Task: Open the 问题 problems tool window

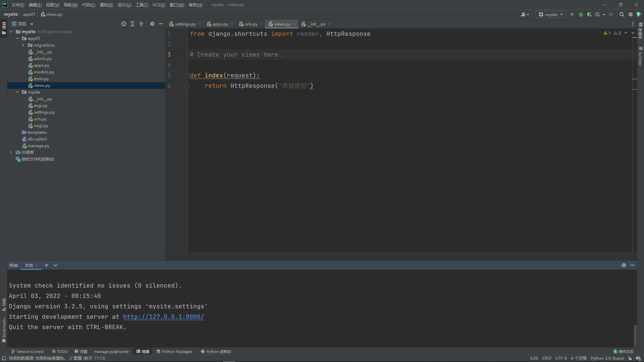Action: click(x=81, y=351)
